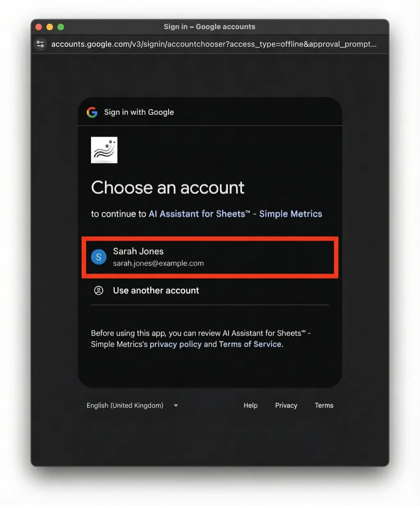Click the Help link at the bottom

[x=250, y=405]
